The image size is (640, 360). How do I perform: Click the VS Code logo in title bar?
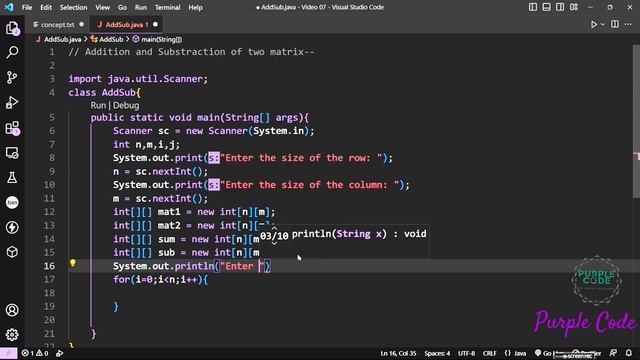(9, 7)
